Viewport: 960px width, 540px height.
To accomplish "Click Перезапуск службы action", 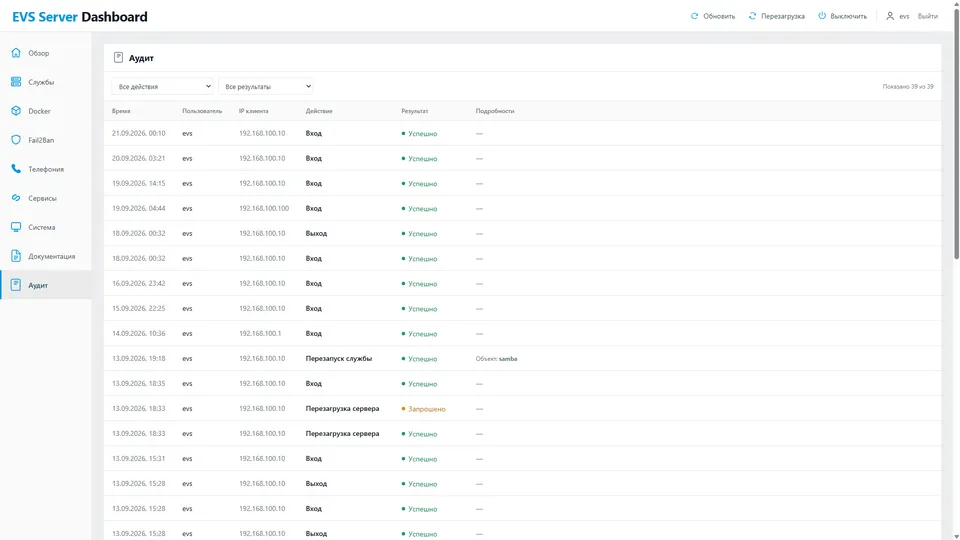I will (x=339, y=358).
